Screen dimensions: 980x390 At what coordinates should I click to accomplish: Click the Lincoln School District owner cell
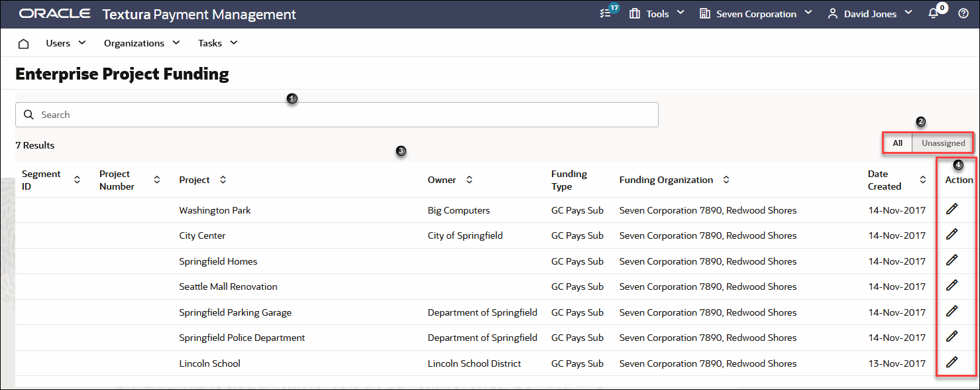pyautogui.click(x=474, y=363)
